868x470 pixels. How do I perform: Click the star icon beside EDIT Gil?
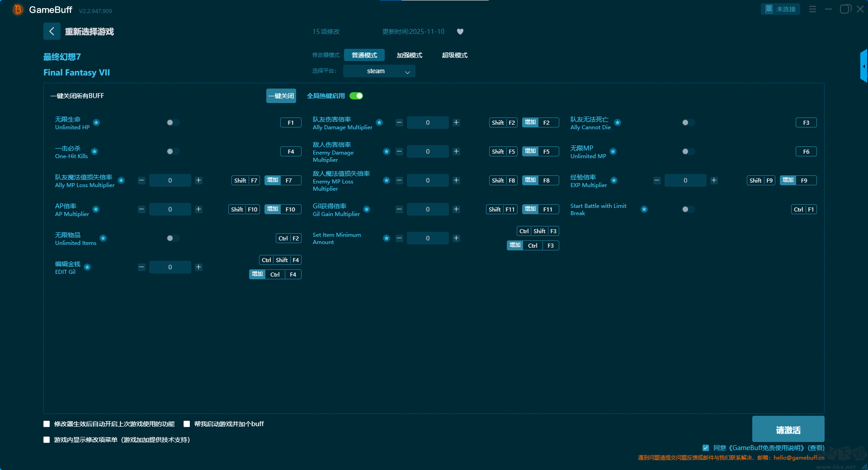click(87, 267)
